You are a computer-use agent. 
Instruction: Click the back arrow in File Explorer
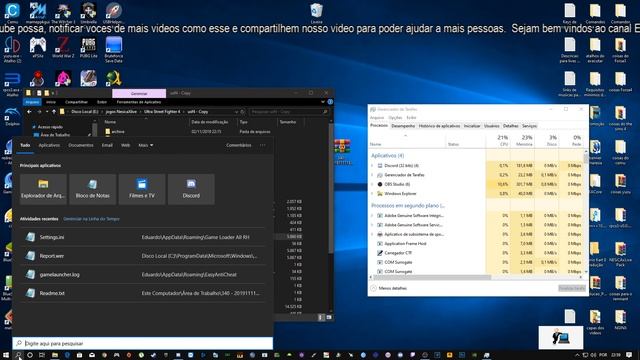(29, 111)
